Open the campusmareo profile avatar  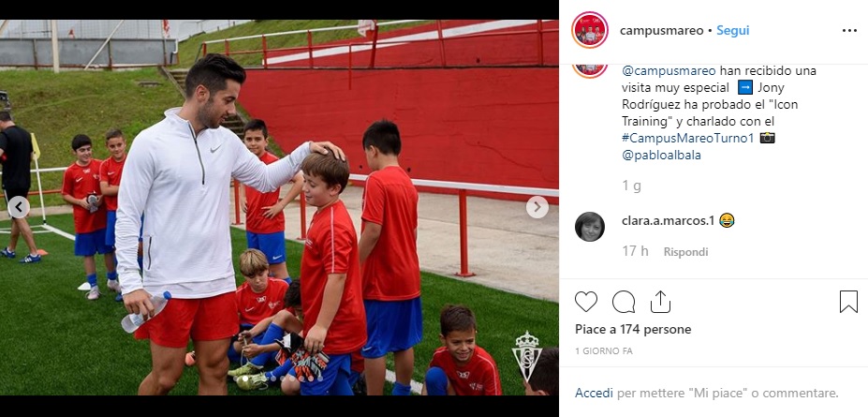[590, 30]
